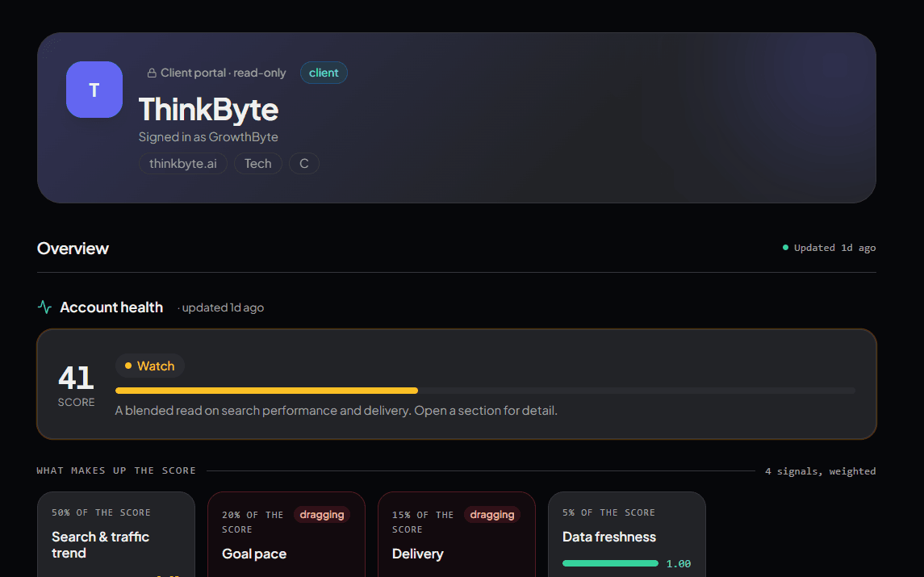Click the Account health heading
Viewport: 924px width, 577px height.
[x=111, y=307]
